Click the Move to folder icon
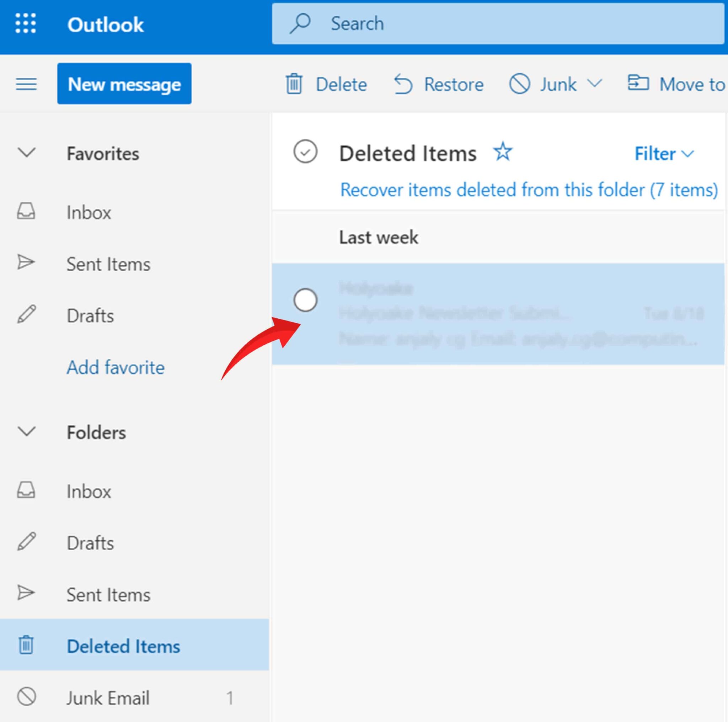This screenshot has height=722, width=728. tap(638, 83)
